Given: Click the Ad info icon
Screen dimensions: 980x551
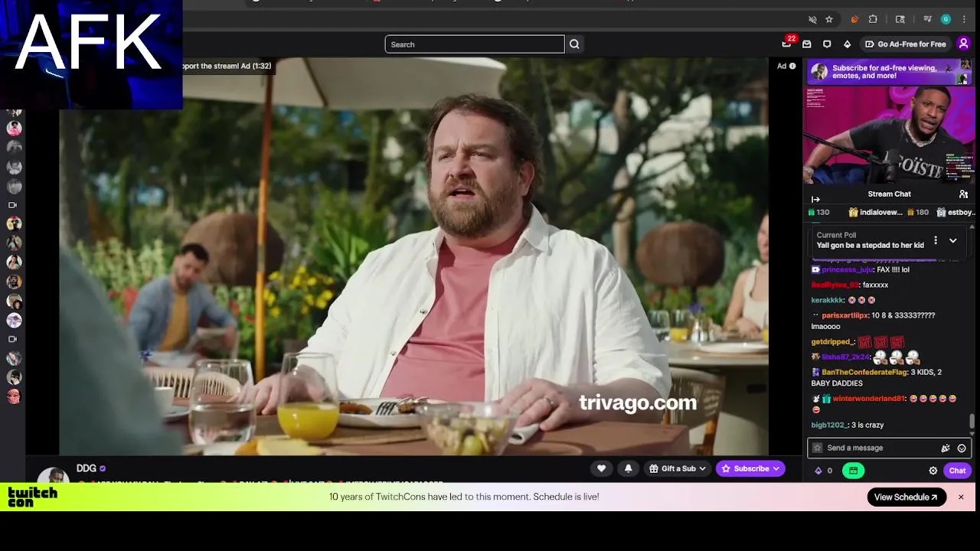Looking at the screenshot, I should point(792,66).
